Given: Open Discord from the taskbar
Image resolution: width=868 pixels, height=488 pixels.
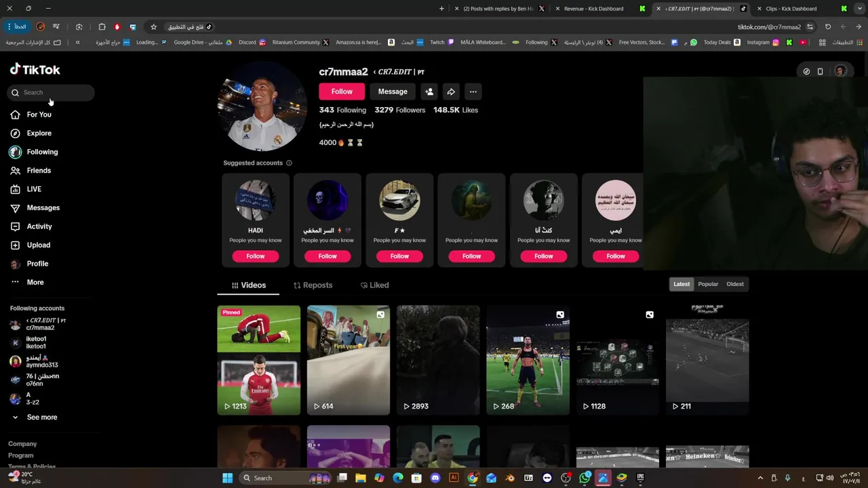Looking at the screenshot, I should pos(435,478).
